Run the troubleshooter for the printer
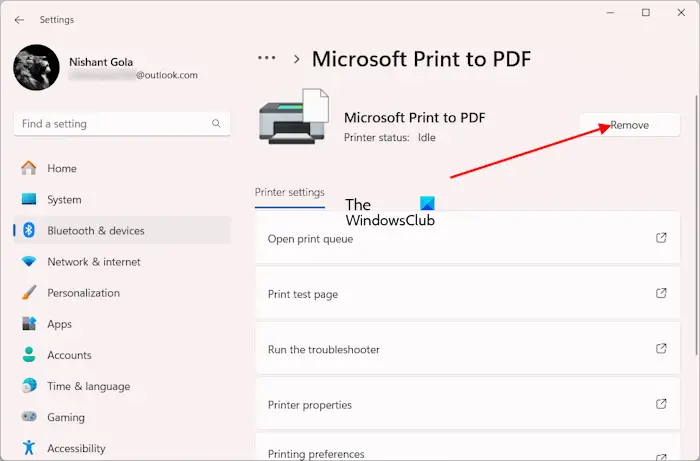Viewport: 700px width, 461px height. (x=467, y=349)
